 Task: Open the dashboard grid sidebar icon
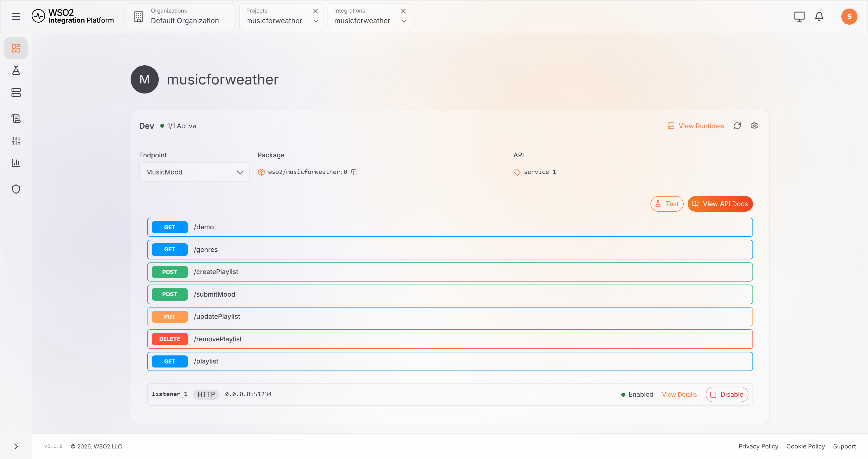(16, 48)
